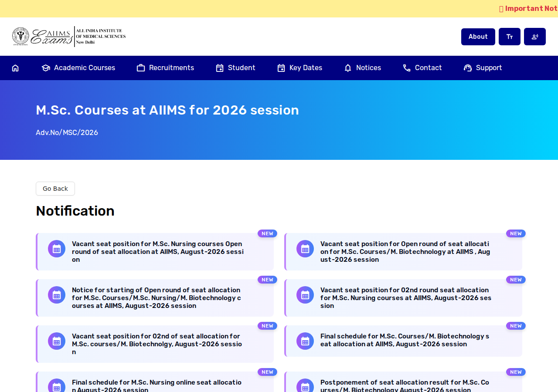Image resolution: width=558 pixels, height=392 pixels.
Task: Click the bell icon beside Notices
Action: coord(348,68)
